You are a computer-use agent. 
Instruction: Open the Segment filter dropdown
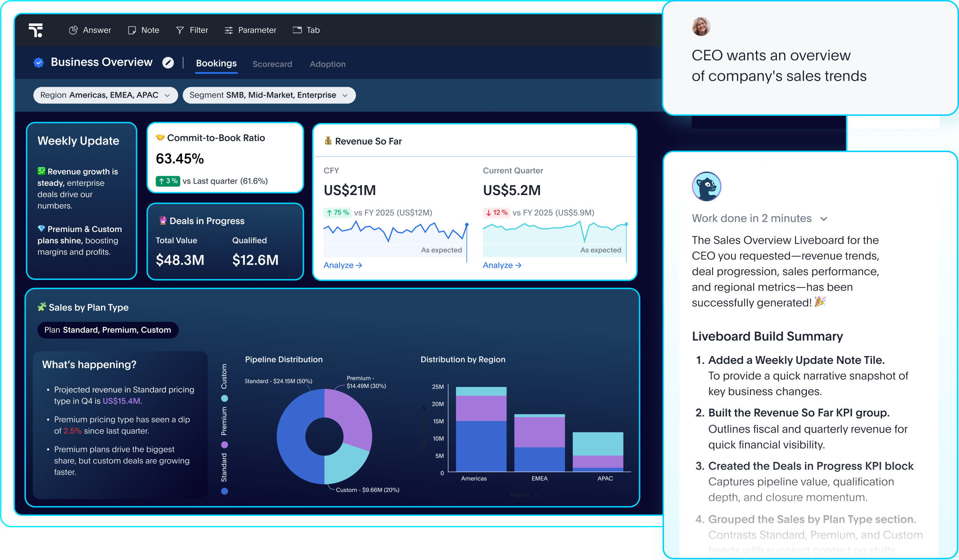click(269, 95)
